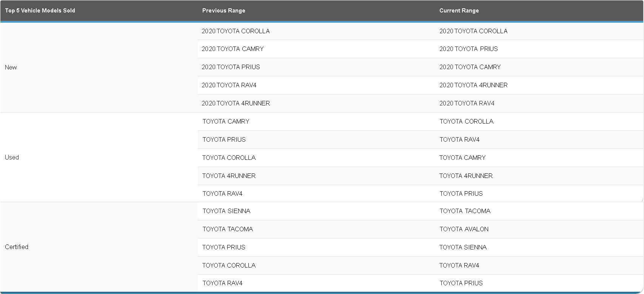
Task: Select the "Certified" category row label
Action: click(17, 247)
